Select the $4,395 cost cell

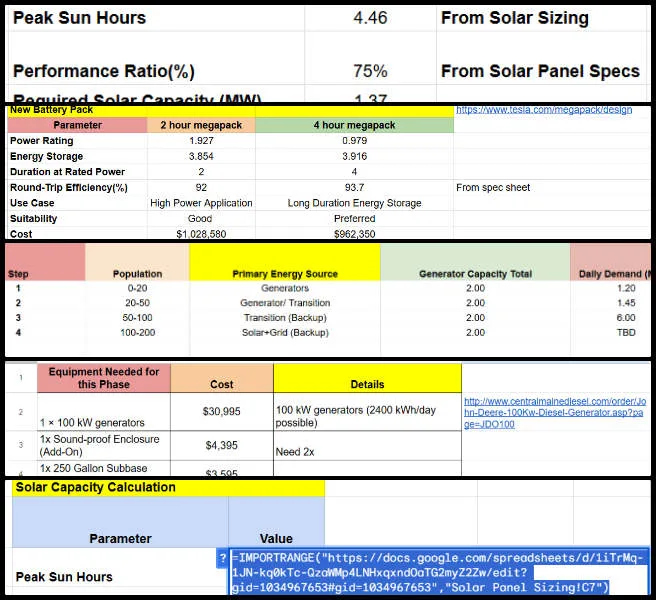click(x=222, y=446)
